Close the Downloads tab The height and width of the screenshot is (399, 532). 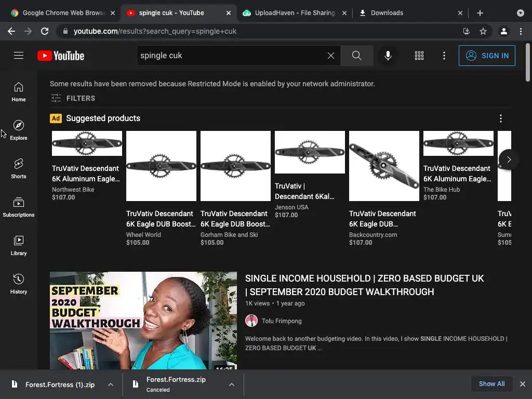(460, 13)
